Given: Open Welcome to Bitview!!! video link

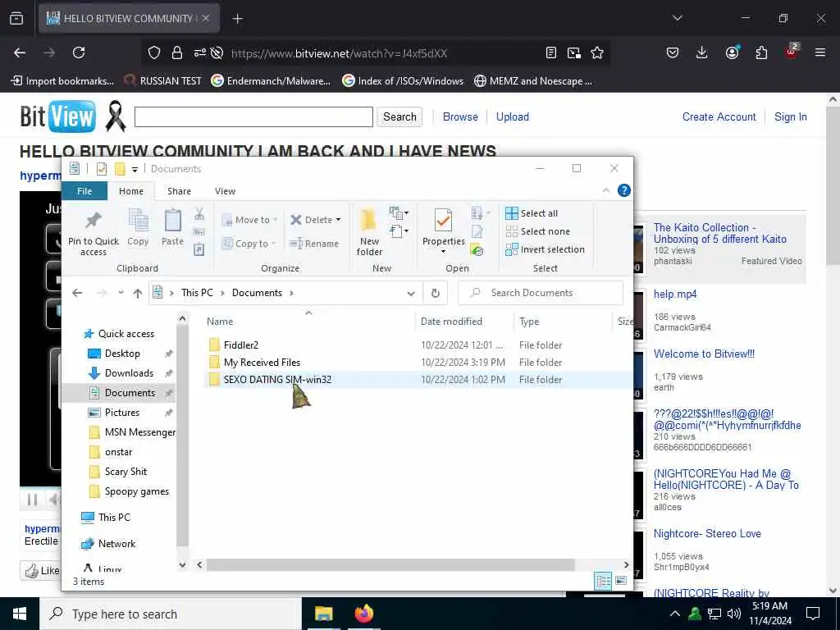Looking at the screenshot, I should pos(704,354).
